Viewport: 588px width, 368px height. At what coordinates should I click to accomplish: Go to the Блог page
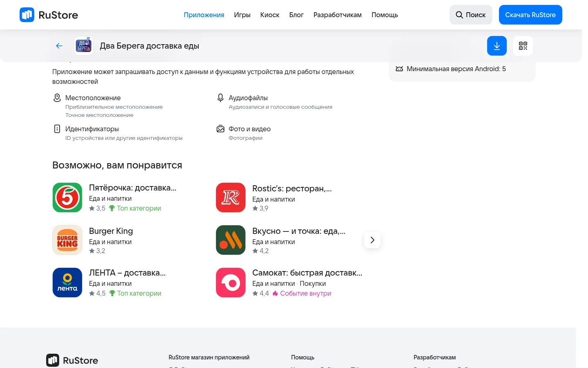296,15
